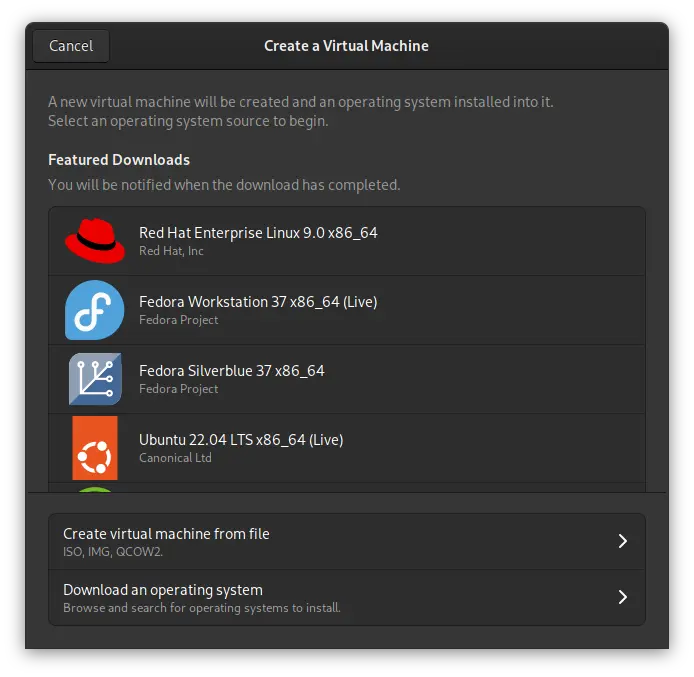Select Fedora Silverblue 37 x86_64
The height and width of the screenshot is (677, 694).
pos(347,379)
